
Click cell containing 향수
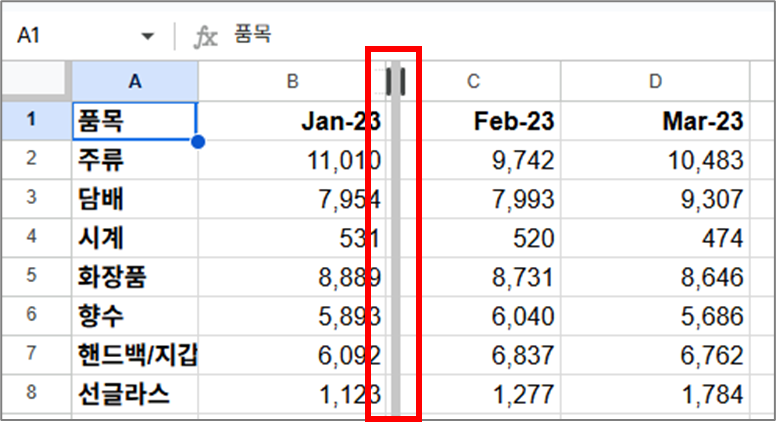[135, 316]
